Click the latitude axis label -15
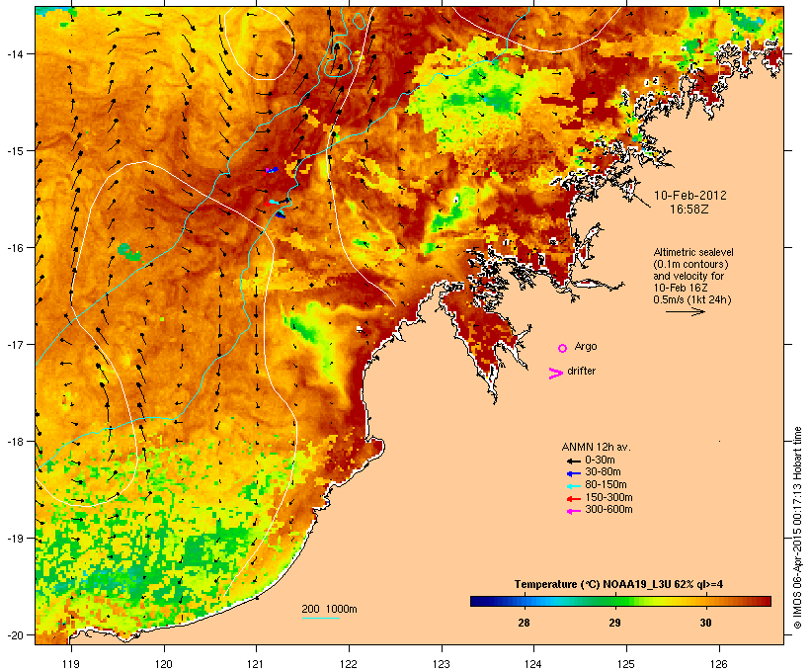The height and width of the screenshot is (672, 810). point(15,151)
